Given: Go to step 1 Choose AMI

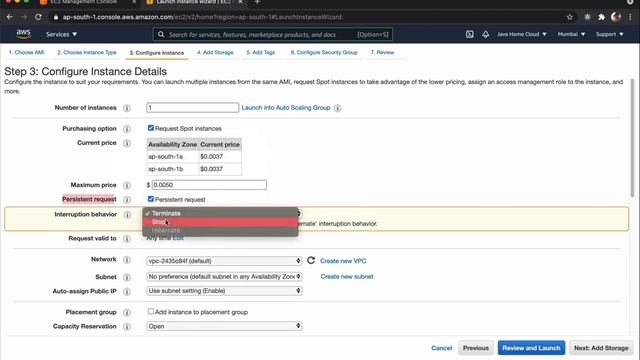Looking at the screenshot, I should point(26,52).
